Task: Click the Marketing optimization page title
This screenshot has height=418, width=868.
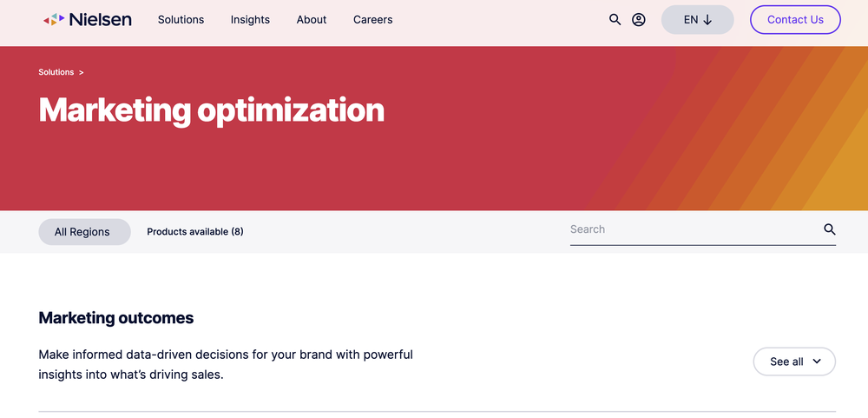Action: (x=212, y=110)
